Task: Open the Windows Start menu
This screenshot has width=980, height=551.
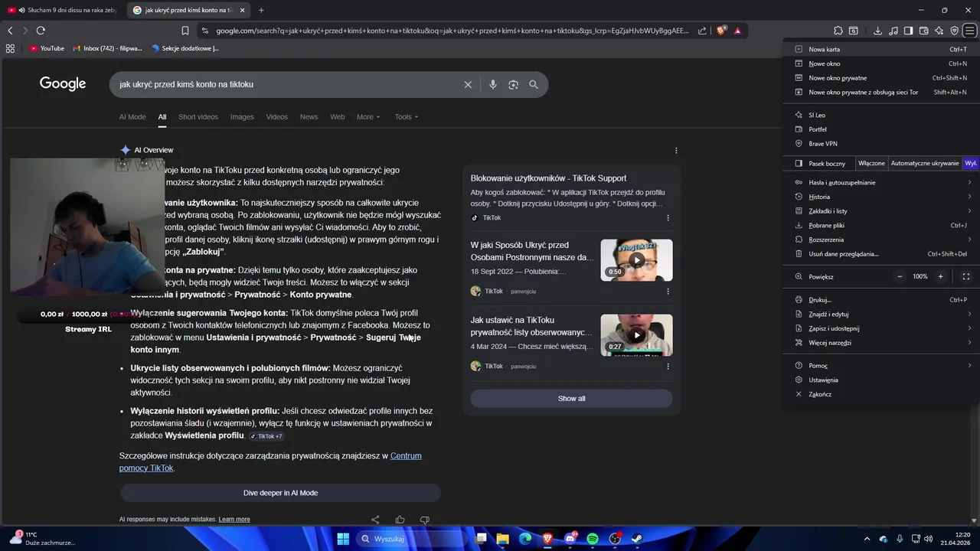Action: tap(343, 539)
